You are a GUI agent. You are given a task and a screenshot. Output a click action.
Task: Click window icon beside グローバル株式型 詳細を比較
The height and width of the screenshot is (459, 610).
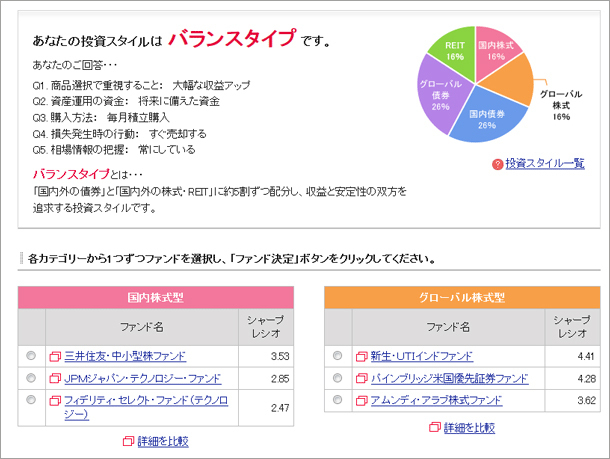435,427
